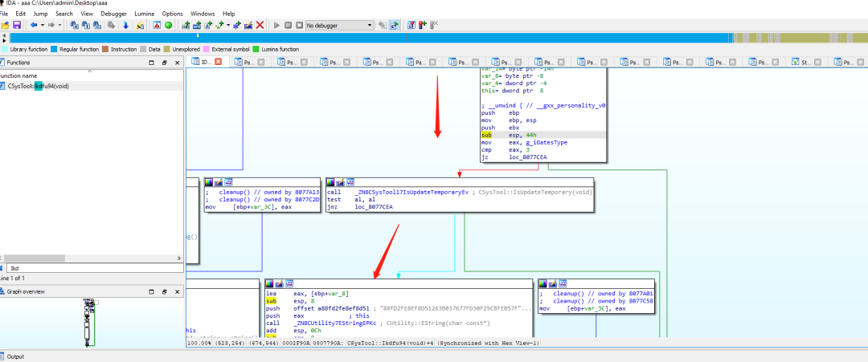
Task: Select the St... tab
Action: [x=805, y=63]
